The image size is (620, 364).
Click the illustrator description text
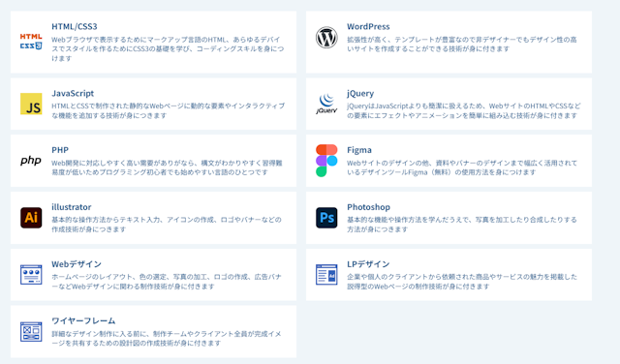(x=167, y=225)
